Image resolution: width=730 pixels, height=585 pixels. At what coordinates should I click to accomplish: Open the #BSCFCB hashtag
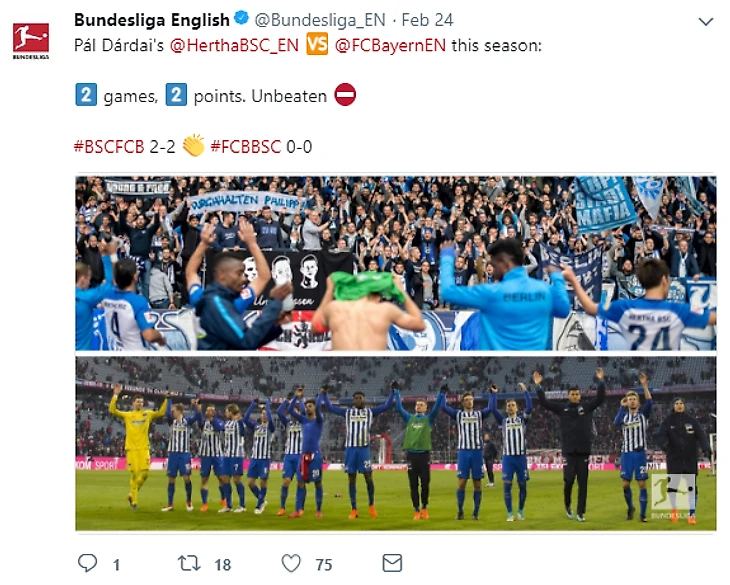(x=109, y=147)
